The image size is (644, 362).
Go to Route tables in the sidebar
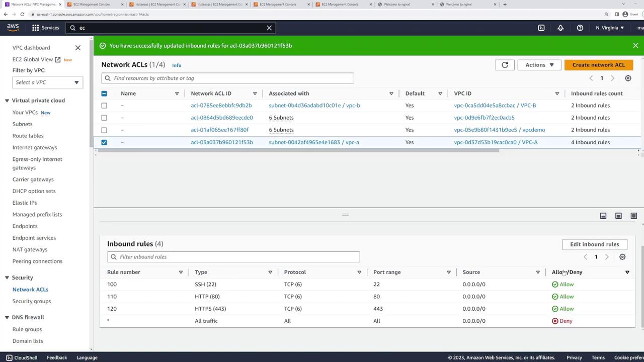(x=28, y=136)
